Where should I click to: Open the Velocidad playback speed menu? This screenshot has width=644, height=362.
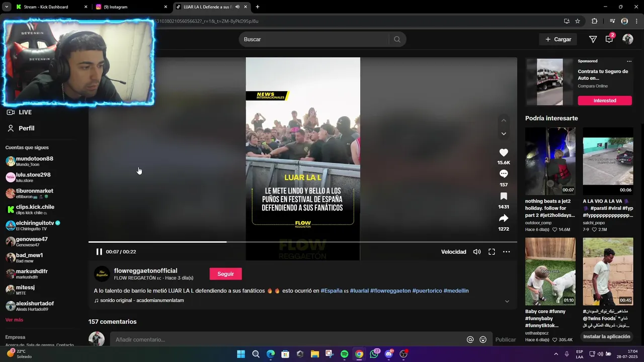(x=454, y=252)
